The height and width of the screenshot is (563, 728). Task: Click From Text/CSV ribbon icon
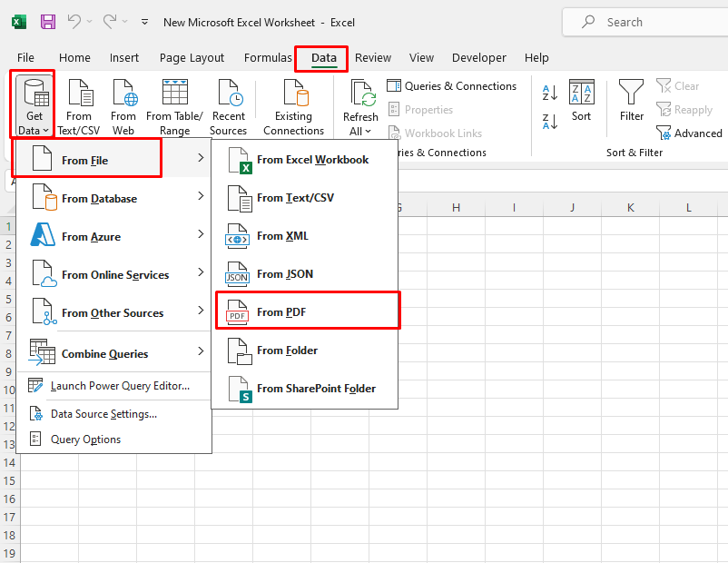78,106
